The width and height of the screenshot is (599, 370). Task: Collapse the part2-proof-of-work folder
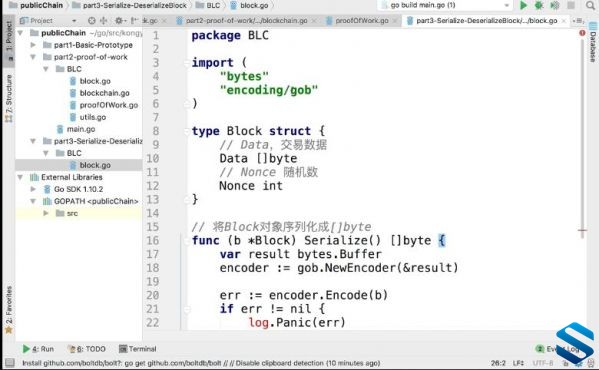[x=33, y=57]
